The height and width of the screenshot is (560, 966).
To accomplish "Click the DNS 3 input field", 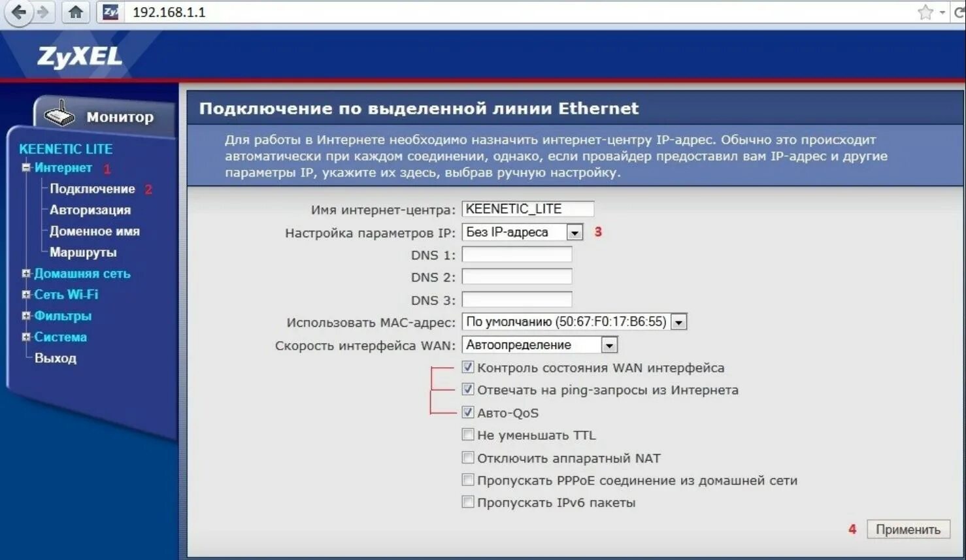I will 517,300.
